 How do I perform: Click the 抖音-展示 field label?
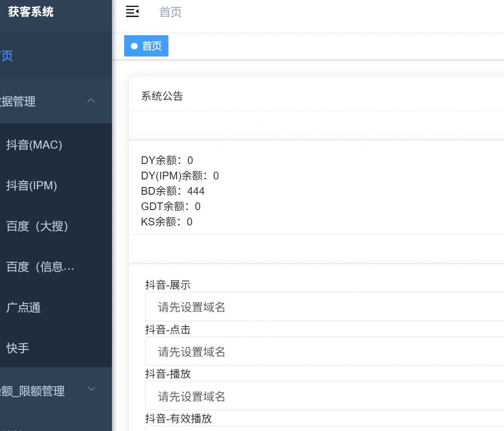tap(168, 285)
